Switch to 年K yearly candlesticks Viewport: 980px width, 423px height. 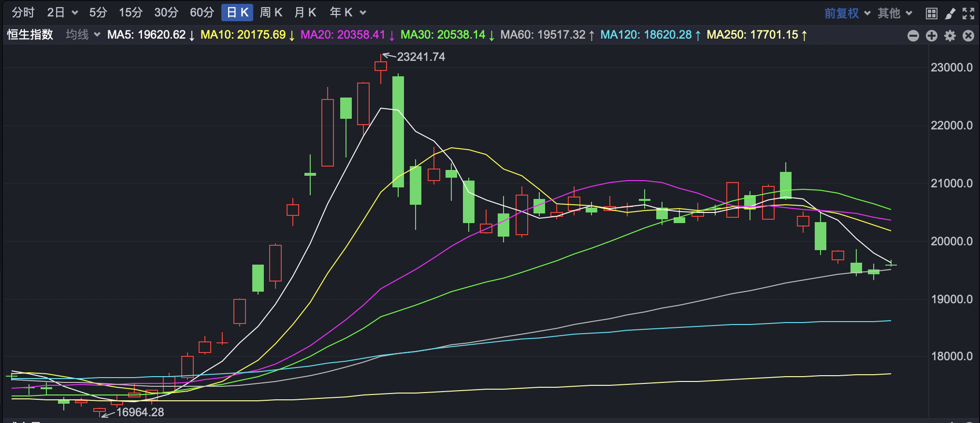click(x=341, y=13)
